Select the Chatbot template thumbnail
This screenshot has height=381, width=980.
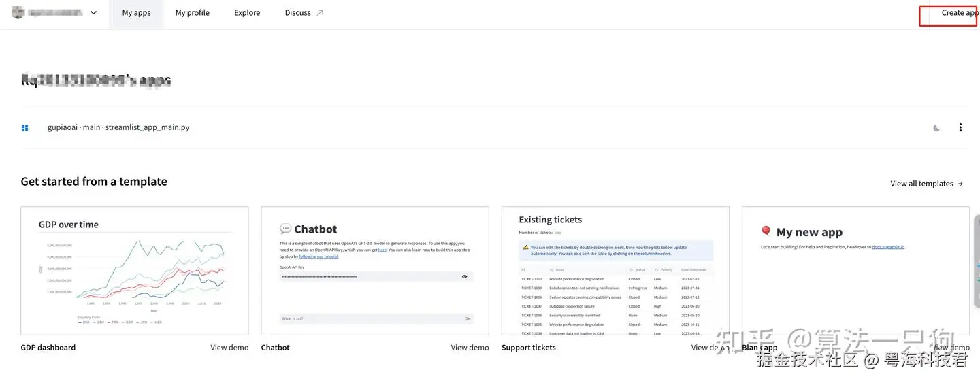(x=375, y=271)
